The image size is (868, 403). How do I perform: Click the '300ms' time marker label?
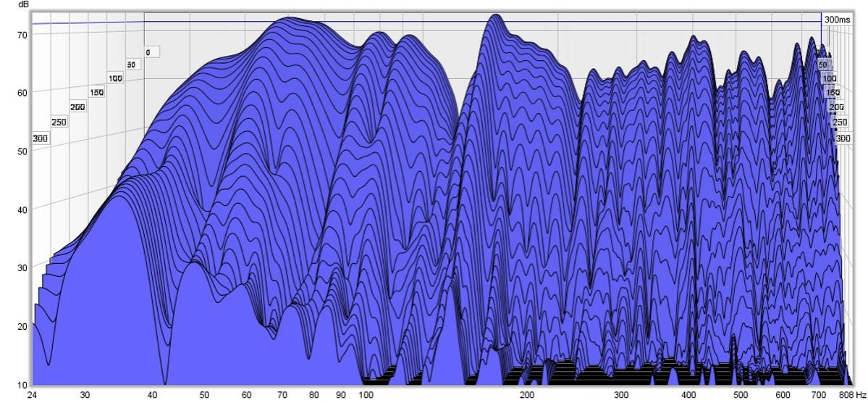click(x=836, y=20)
